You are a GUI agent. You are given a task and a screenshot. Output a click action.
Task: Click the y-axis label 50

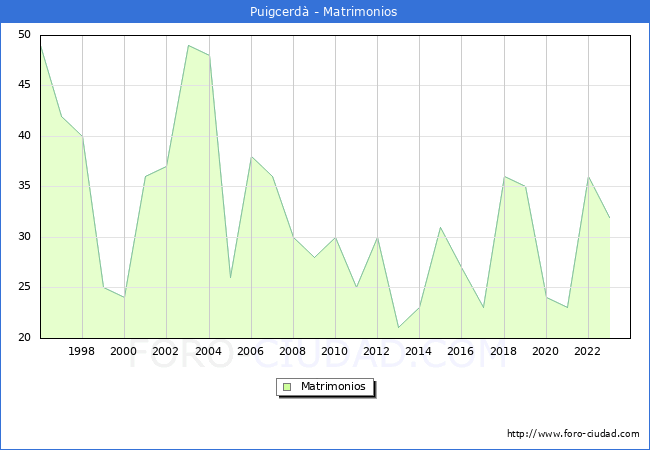(24, 34)
